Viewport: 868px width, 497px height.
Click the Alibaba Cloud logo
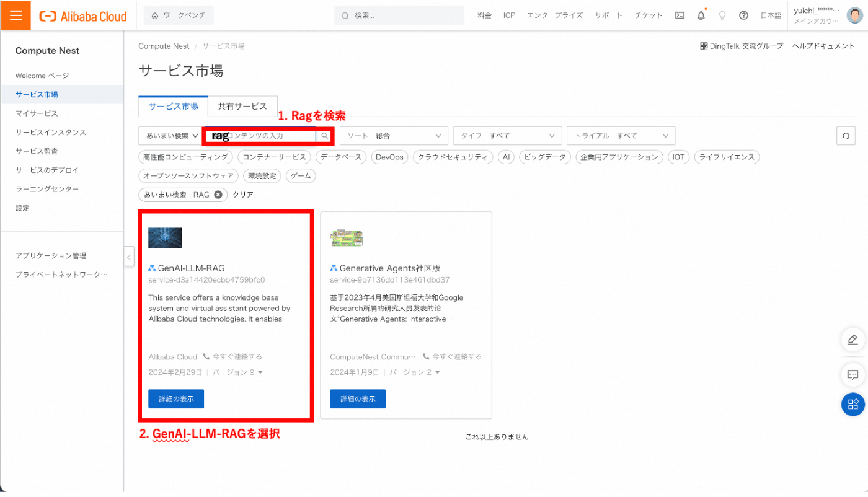[82, 16]
